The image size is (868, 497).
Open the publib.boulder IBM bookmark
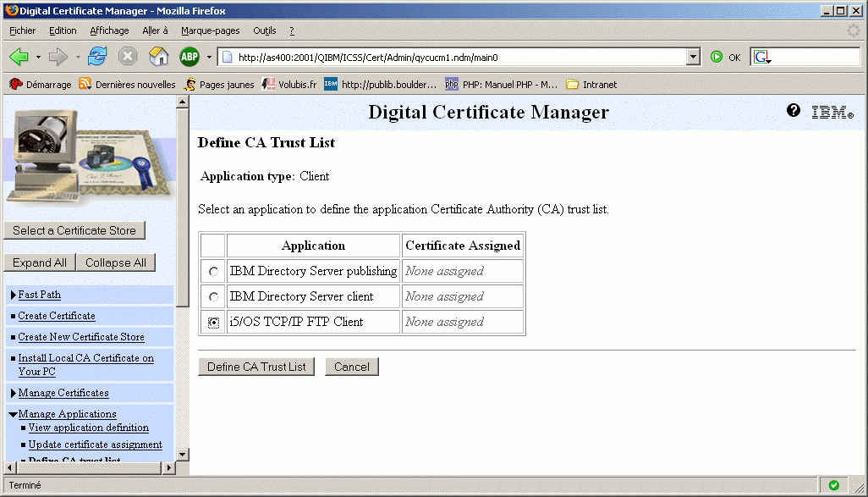pyautogui.click(x=381, y=84)
